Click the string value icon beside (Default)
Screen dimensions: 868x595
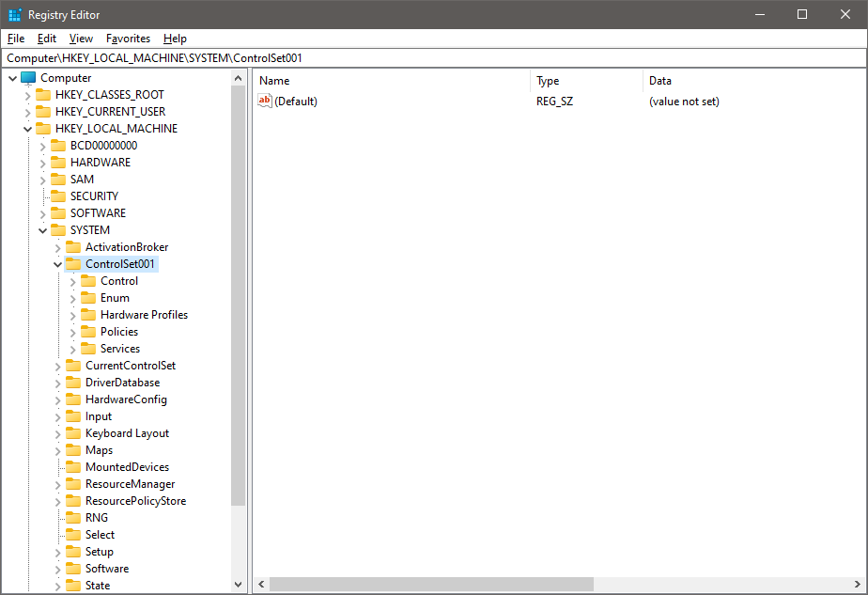pyautogui.click(x=265, y=101)
